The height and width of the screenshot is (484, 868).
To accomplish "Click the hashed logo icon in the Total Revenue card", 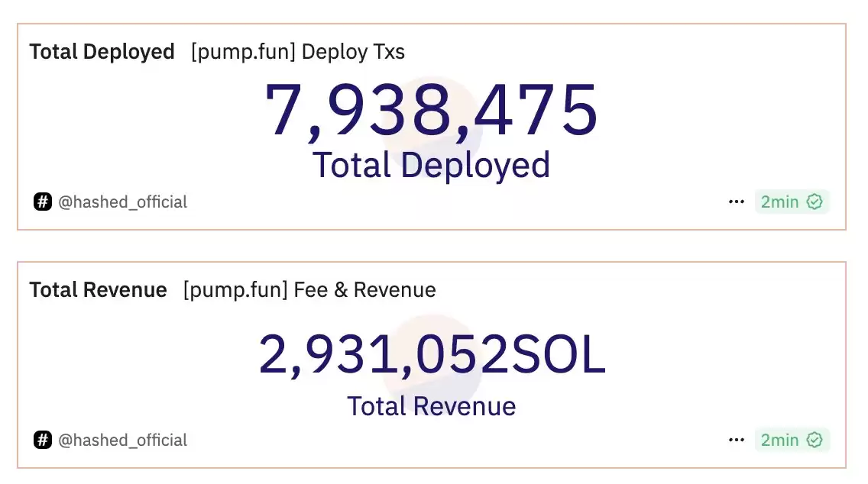I will [x=43, y=440].
